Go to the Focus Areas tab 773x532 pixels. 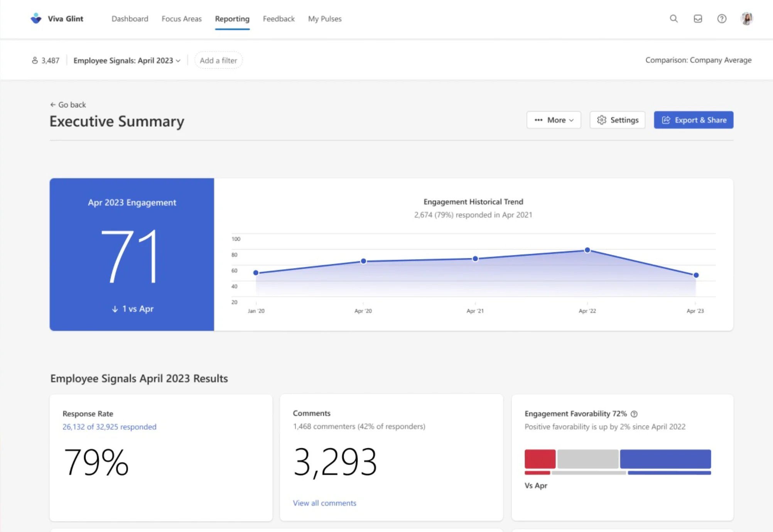pyautogui.click(x=181, y=19)
